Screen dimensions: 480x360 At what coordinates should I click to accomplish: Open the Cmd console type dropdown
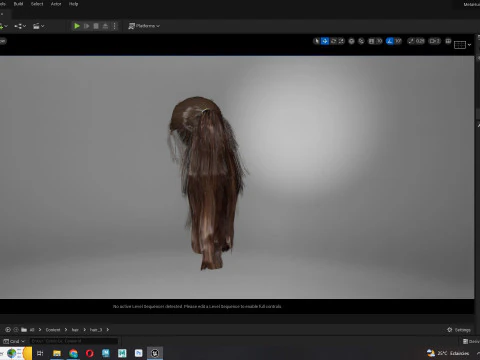point(14,341)
